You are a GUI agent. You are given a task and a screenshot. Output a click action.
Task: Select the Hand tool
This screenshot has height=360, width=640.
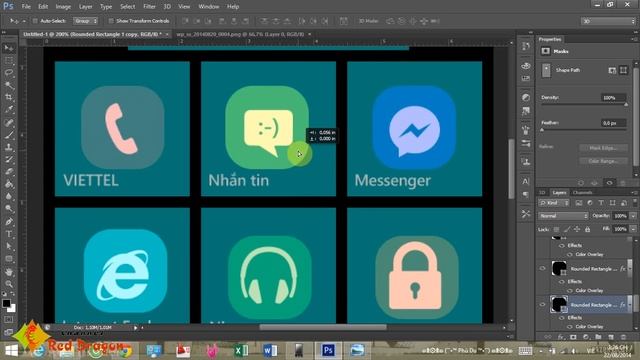pos(9,272)
